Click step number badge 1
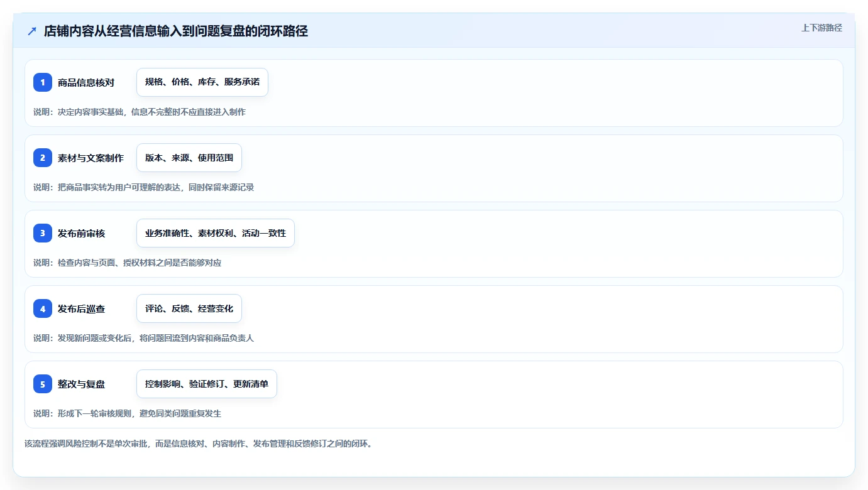 43,82
